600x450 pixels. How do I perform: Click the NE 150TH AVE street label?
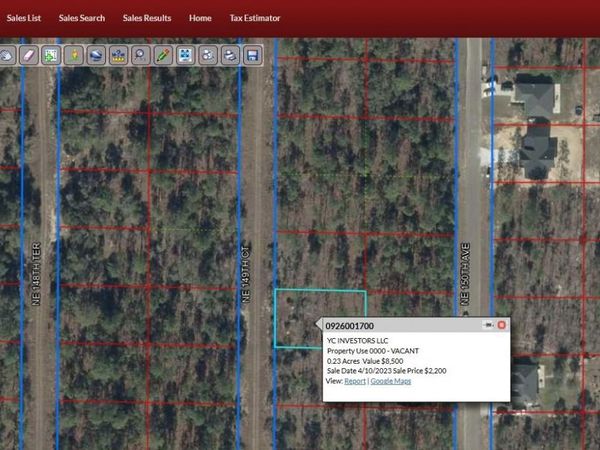coord(465,274)
